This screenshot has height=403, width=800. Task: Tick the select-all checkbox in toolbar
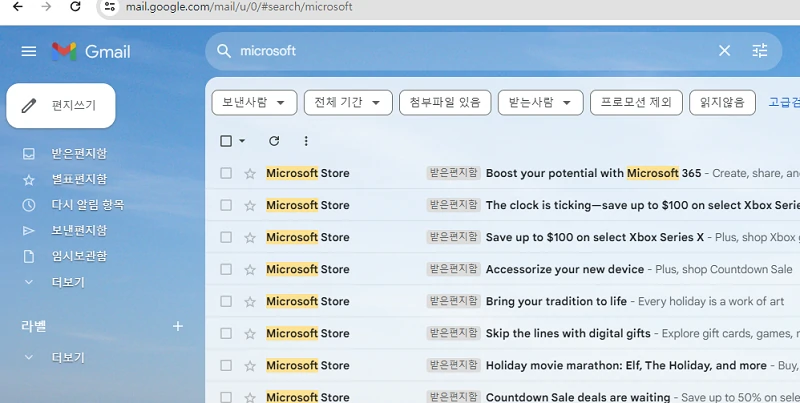226,141
